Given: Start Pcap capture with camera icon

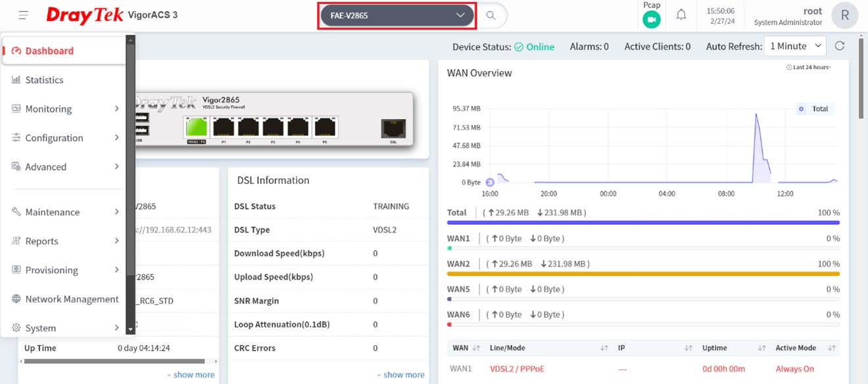Looking at the screenshot, I should pyautogui.click(x=652, y=20).
